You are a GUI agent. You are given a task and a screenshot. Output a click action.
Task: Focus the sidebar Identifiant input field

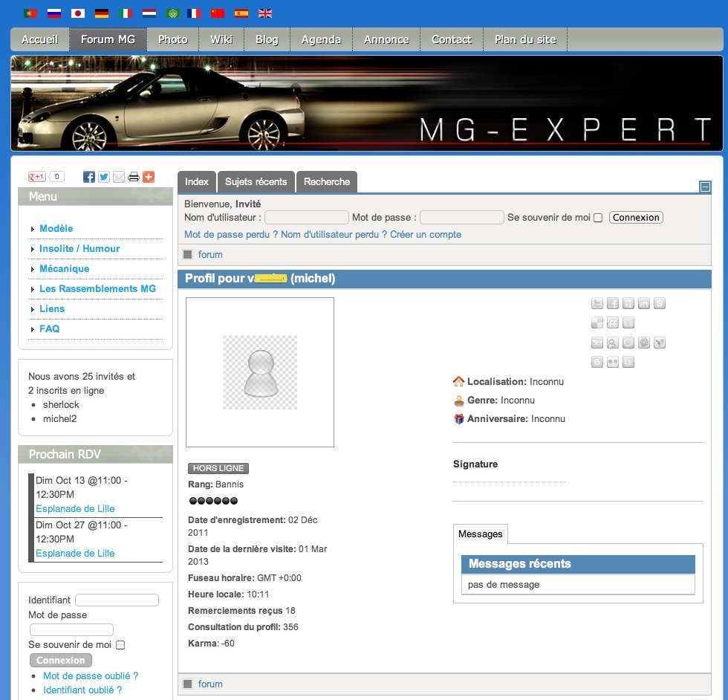(117, 600)
